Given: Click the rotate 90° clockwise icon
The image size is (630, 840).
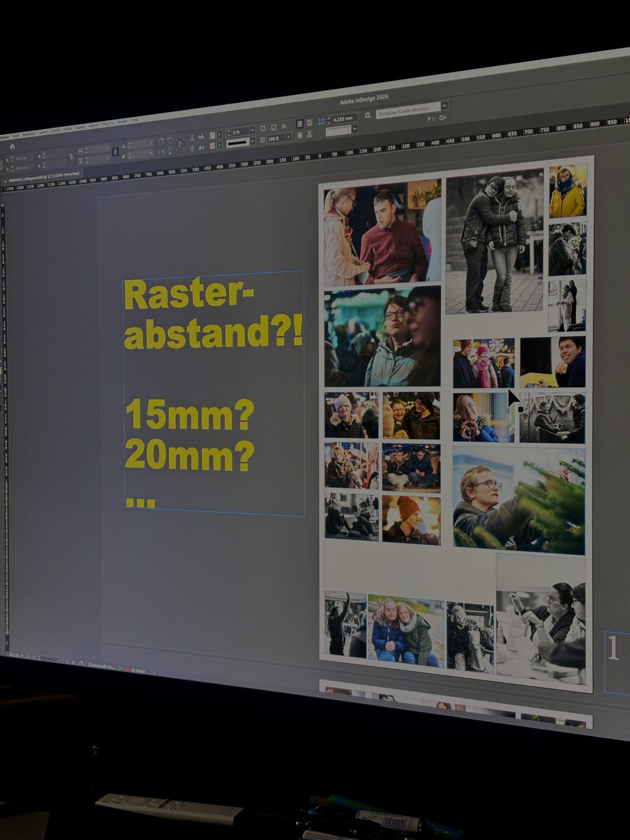Looking at the screenshot, I should (161, 141).
